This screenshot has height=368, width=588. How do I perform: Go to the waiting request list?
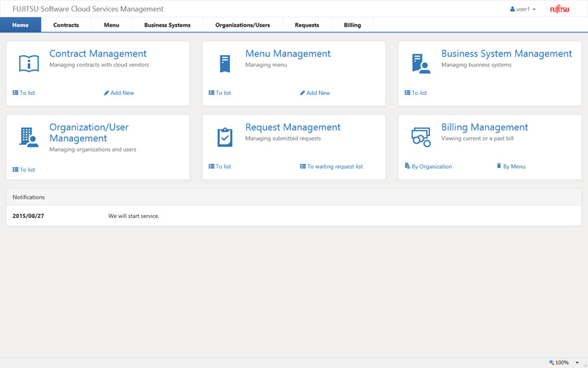point(331,166)
